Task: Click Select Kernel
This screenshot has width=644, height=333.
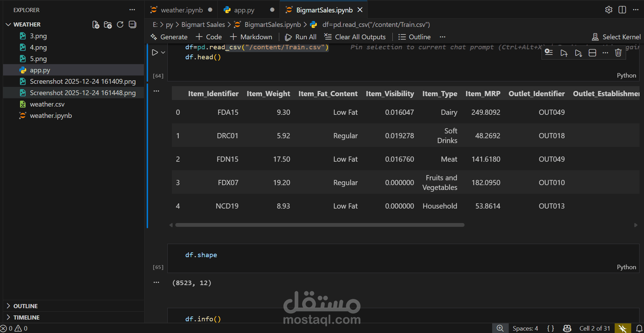Action: [616, 37]
